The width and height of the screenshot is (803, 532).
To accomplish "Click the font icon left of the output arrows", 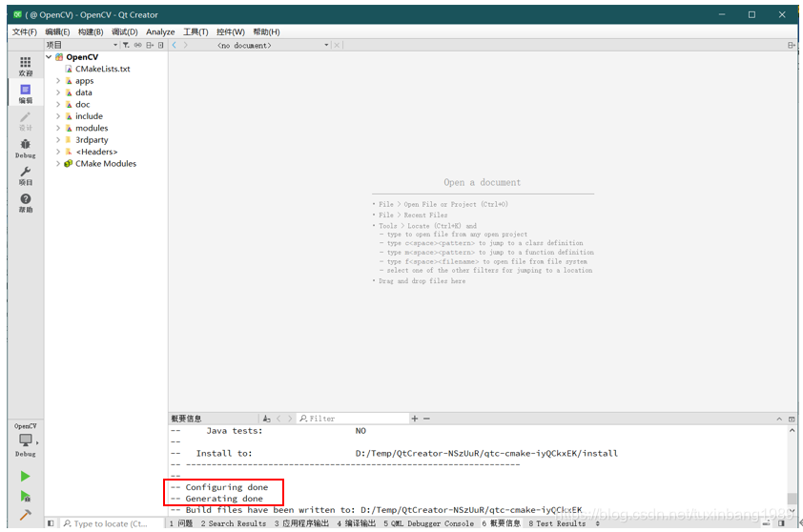I will coord(266,419).
